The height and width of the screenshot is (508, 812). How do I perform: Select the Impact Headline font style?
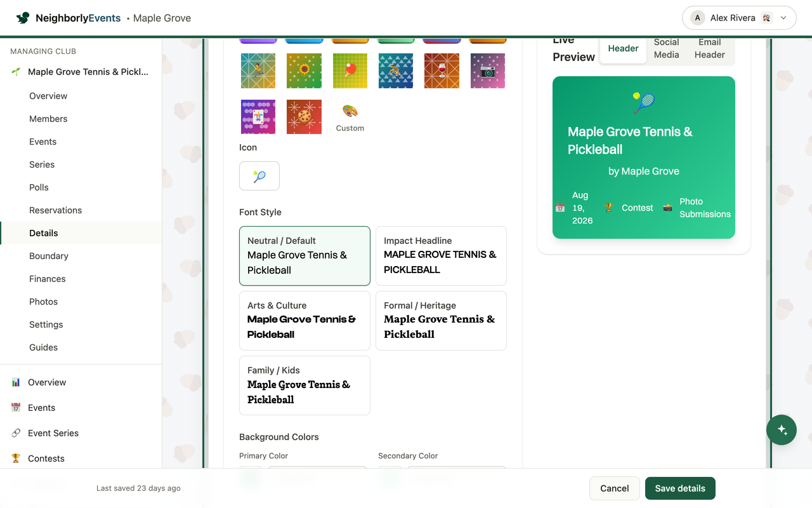pos(441,256)
